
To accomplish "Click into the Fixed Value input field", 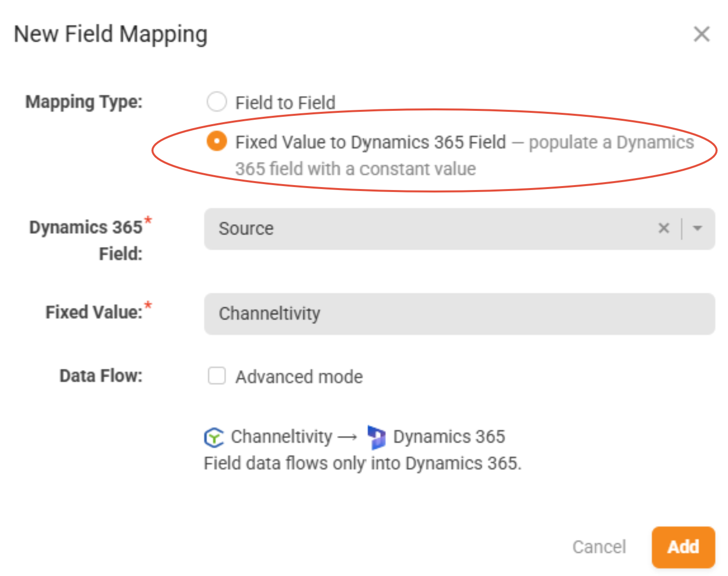I will [x=459, y=314].
